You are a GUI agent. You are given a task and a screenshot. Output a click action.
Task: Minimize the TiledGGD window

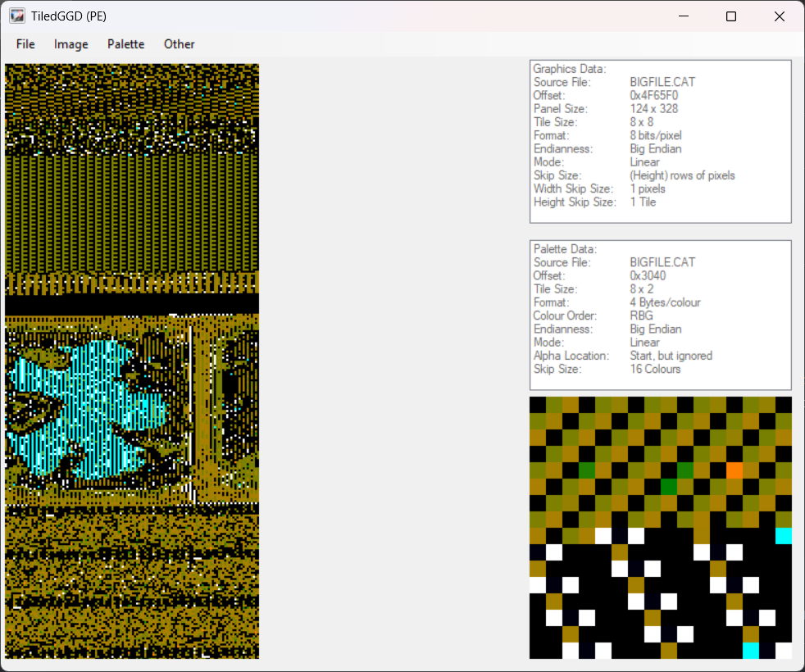(682, 16)
